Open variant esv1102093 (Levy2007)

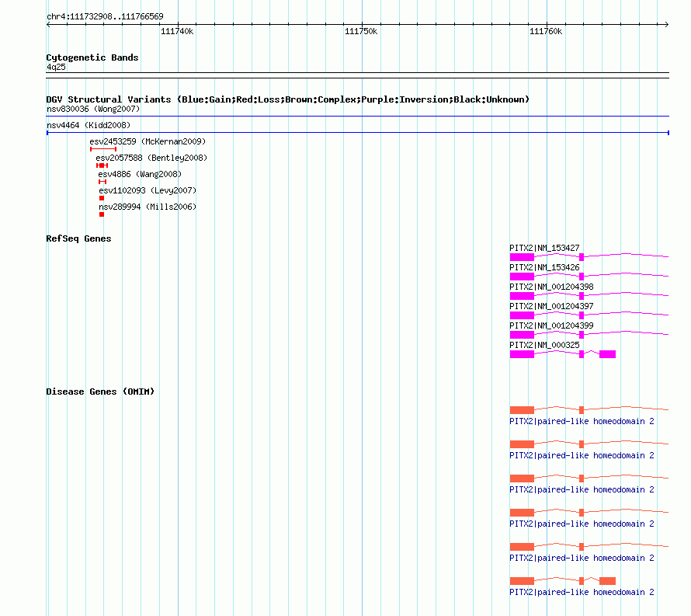tap(148, 190)
